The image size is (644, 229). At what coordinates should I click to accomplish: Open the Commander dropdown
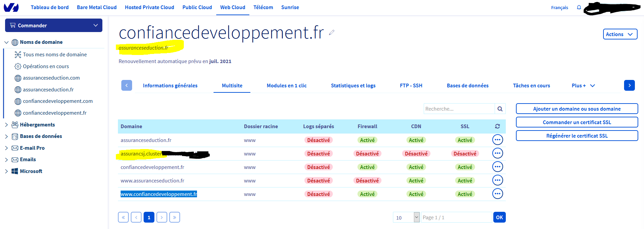(x=54, y=25)
